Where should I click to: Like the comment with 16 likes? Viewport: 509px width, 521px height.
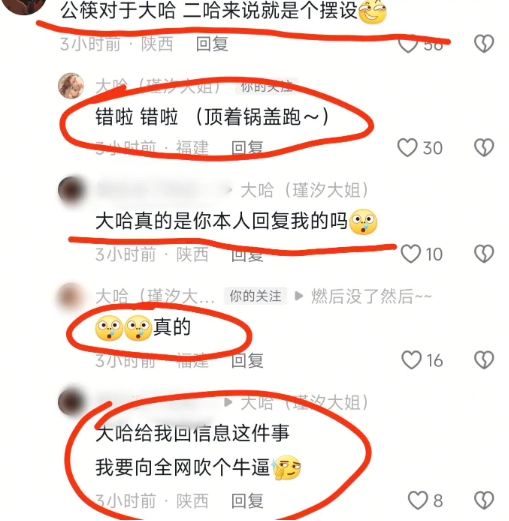(x=411, y=360)
